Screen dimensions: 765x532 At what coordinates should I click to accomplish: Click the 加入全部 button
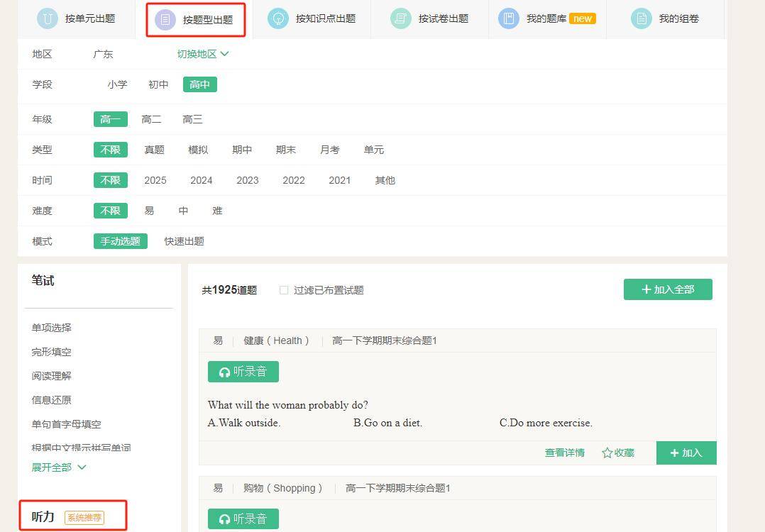tap(667, 289)
